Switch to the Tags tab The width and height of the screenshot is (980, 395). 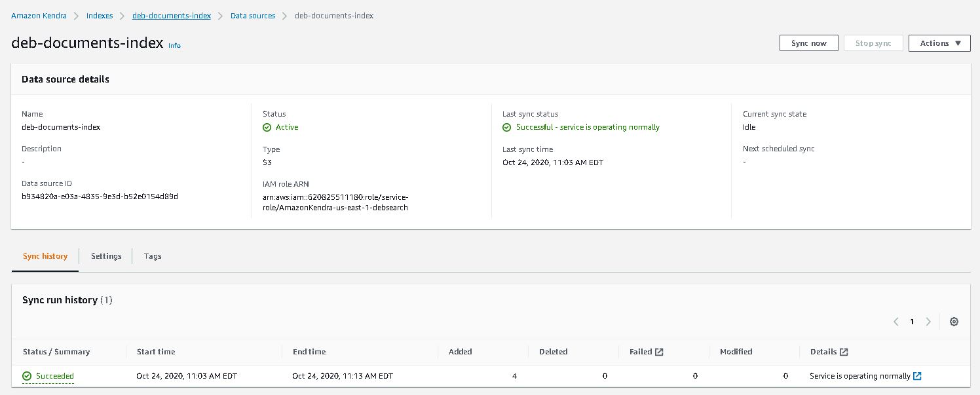point(153,256)
